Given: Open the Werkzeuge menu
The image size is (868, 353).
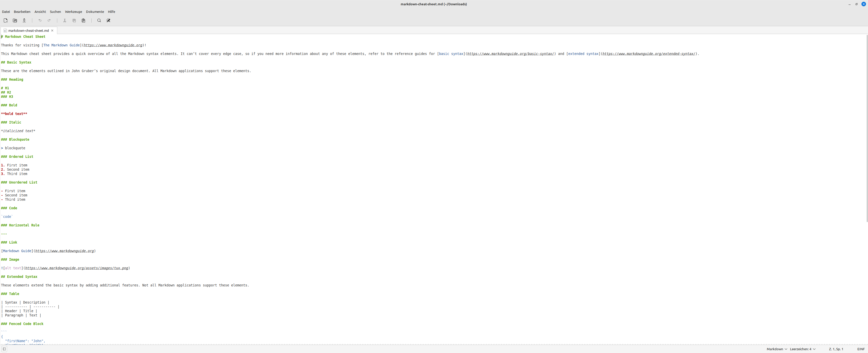Looking at the screenshot, I should click(x=73, y=11).
